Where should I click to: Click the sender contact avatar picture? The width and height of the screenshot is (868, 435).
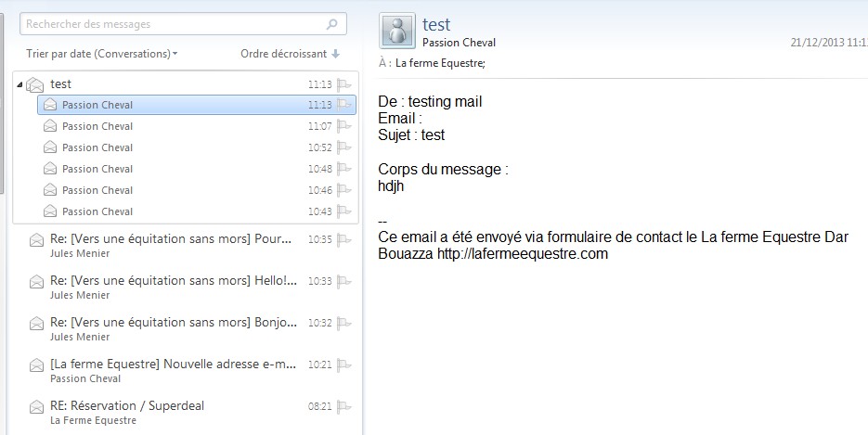(x=397, y=31)
